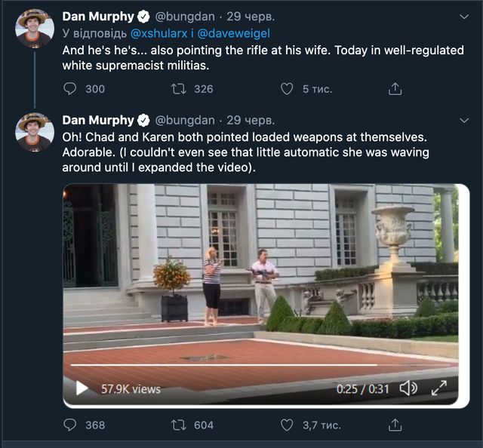This screenshot has height=448, width=483.
Task: Reply to the first tweet
Action: pos(70,89)
